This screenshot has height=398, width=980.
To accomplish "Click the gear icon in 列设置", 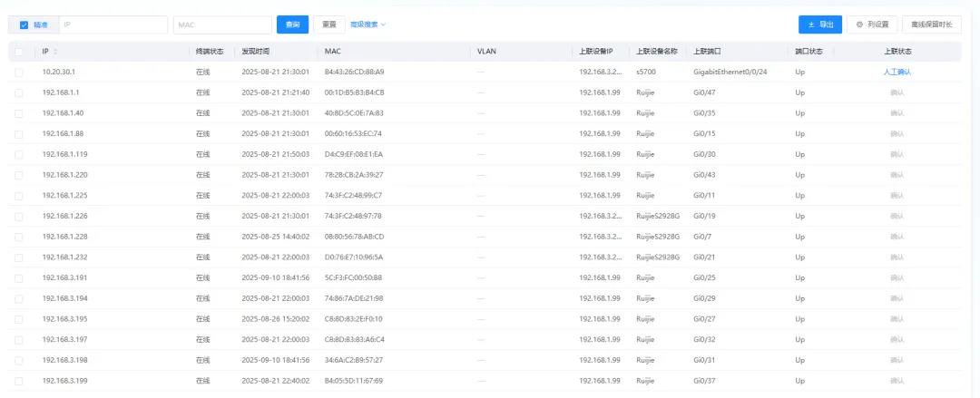I will click(x=859, y=24).
